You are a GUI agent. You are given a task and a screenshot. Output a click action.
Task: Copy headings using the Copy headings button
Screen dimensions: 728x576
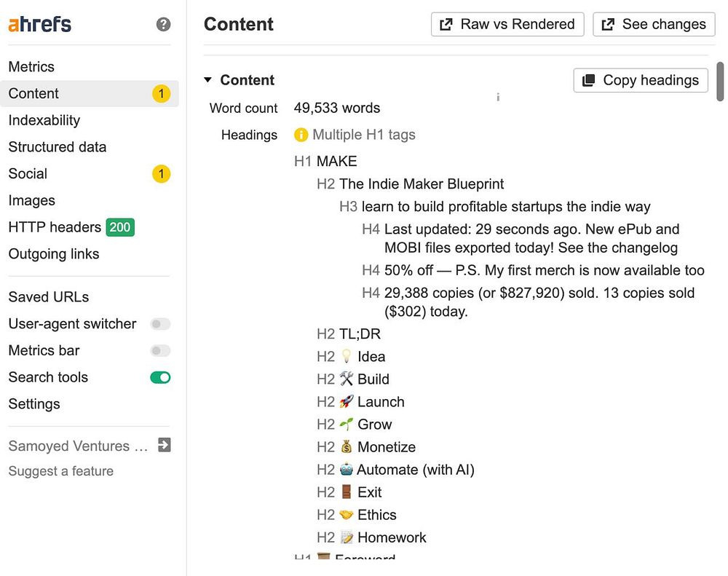(641, 80)
